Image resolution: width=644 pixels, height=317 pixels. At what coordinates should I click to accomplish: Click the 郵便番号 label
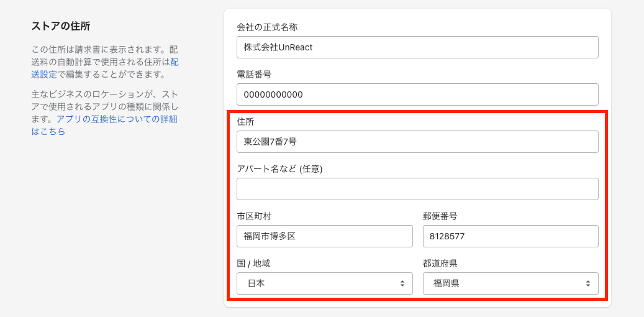click(x=440, y=216)
